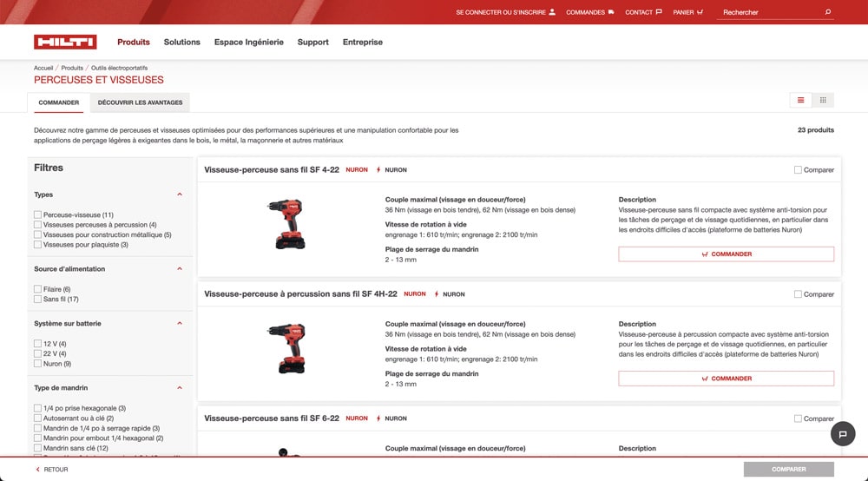Click in the Rechercher search field
Viewport: 868px width, 481px height.
pos(768,12)
